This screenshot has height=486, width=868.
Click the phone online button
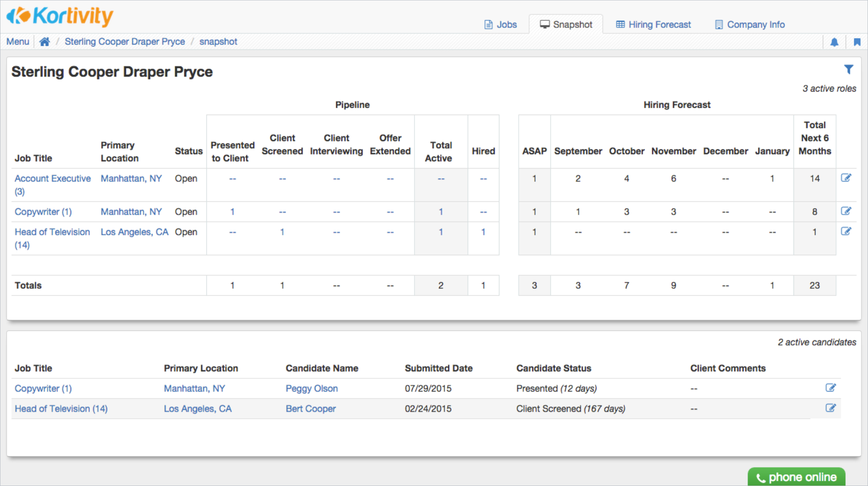coord(796,477)
